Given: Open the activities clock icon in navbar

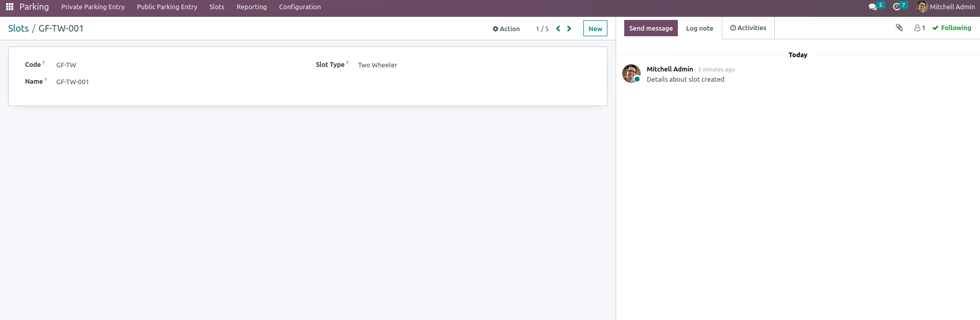Looking at the screenshot, I should click(896, 7).
